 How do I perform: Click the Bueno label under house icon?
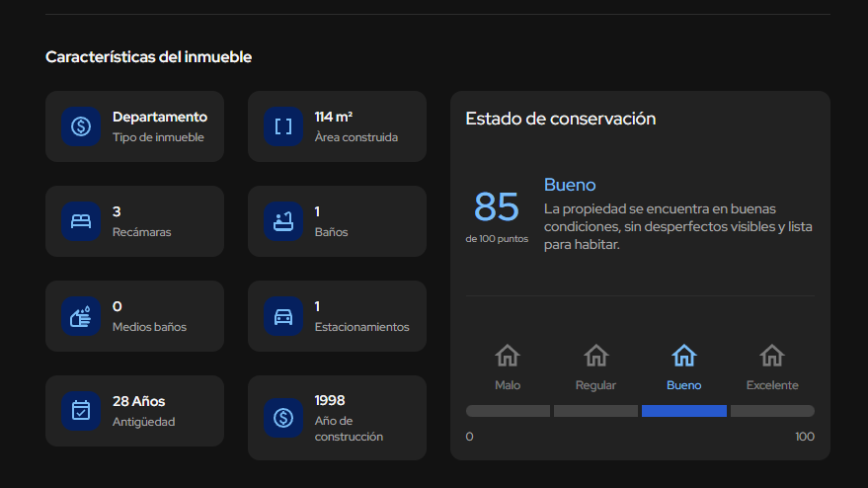point(684,385)
